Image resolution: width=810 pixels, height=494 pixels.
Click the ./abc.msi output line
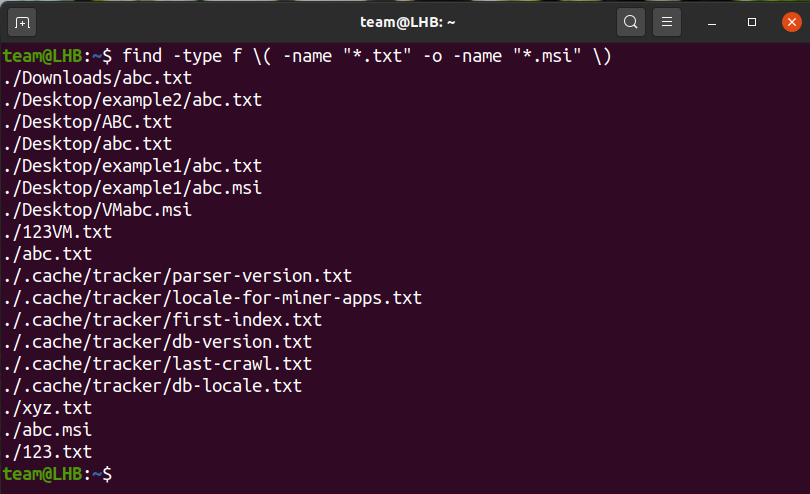[x=47, y=429]
